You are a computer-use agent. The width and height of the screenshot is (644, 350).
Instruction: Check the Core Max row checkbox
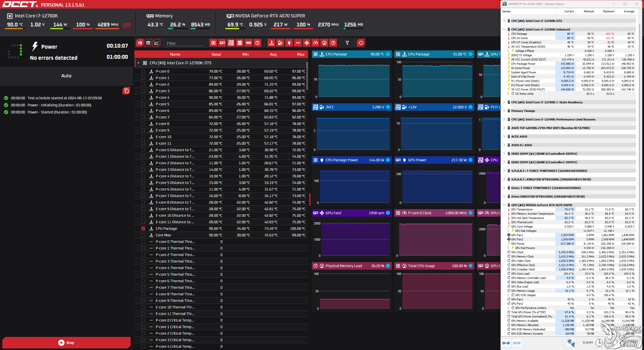point(143,235)
